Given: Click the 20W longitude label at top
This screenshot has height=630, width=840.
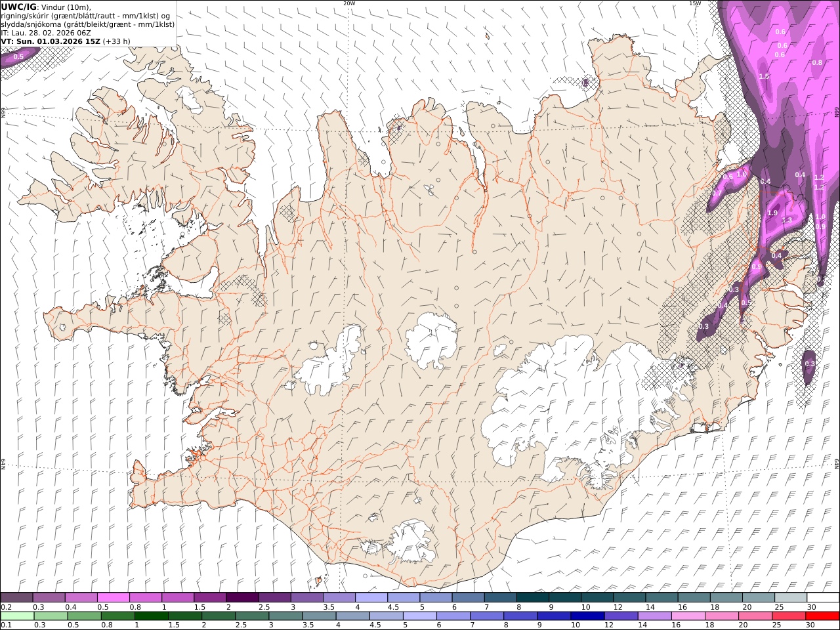Looking at the screenshot, I should click(x=349, y=3).
